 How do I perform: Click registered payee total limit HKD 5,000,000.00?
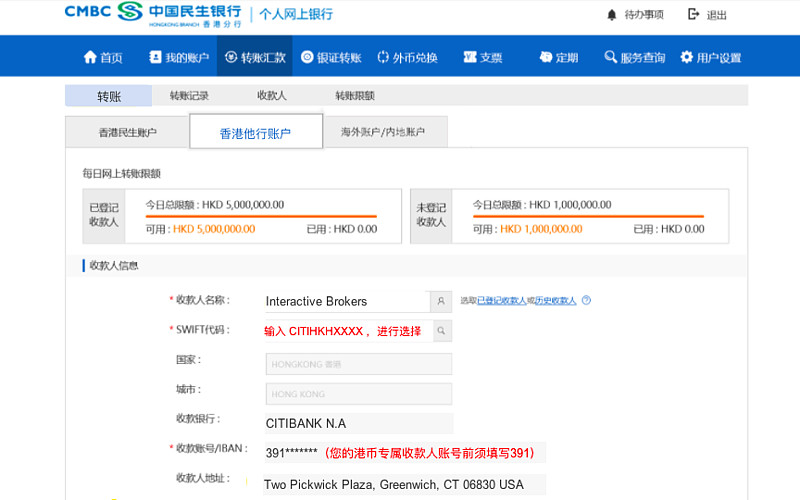pyautogui.click(x=243, y=205)
